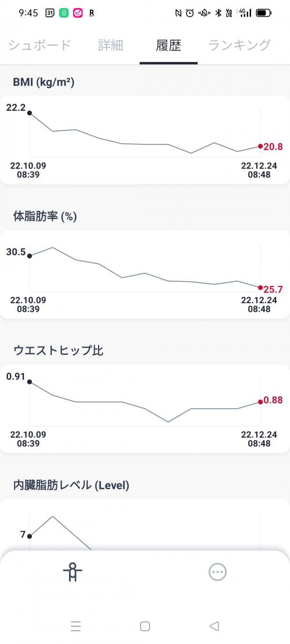Open the body figure tab icon

coord(72,572)
